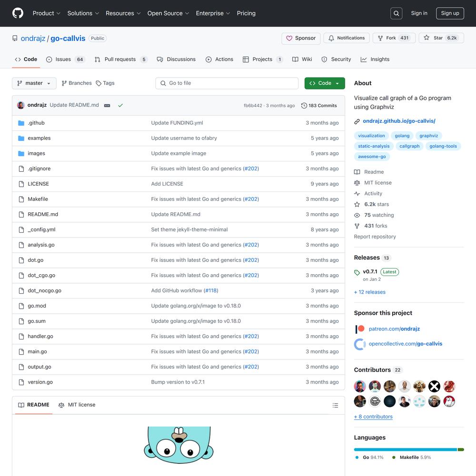
Task: Click the Go language bar segment
Action: (406, 450)
